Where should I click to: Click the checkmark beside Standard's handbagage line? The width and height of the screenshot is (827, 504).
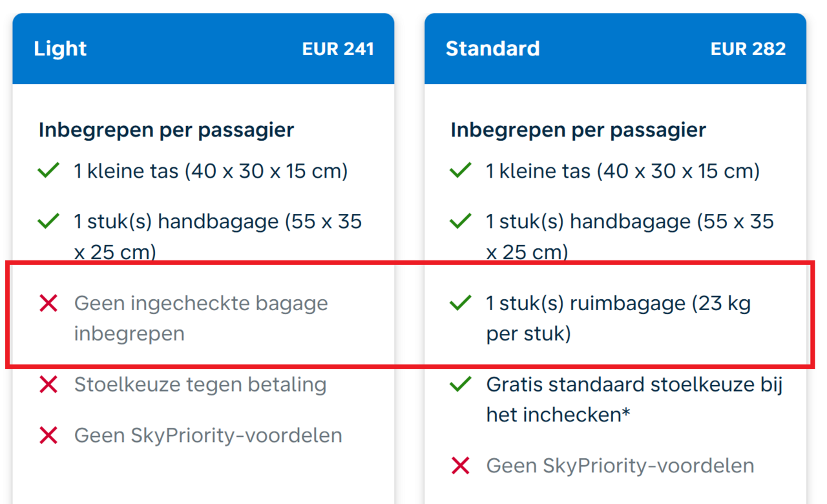(x=460, y=222)
